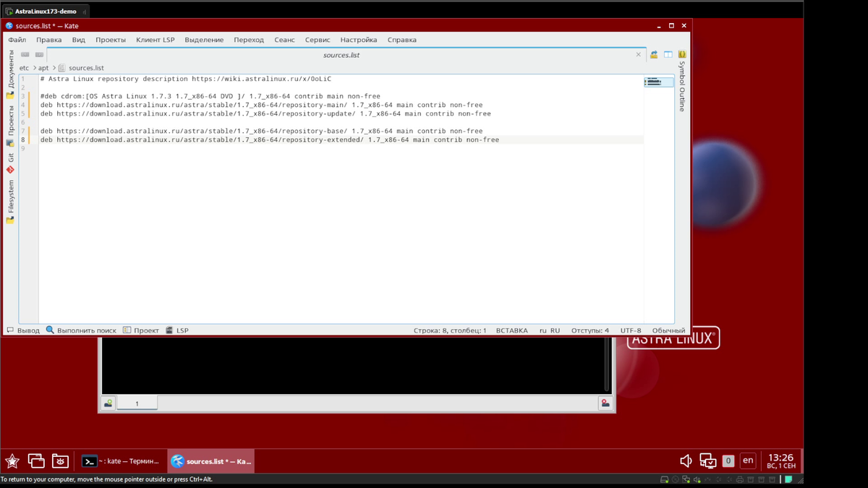
Task: Open the Filesystem sidebar panel
Action: [11, 202]
